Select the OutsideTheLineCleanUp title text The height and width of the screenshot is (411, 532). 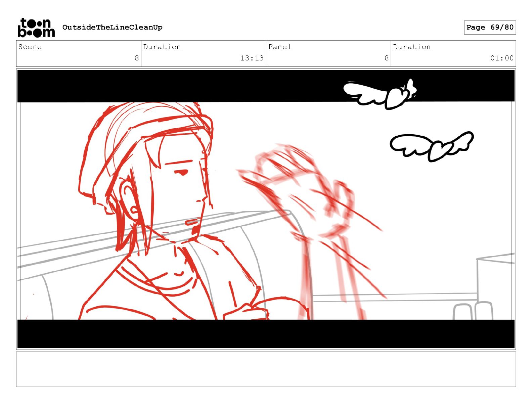pyautogui.click(x=112, y=28)
